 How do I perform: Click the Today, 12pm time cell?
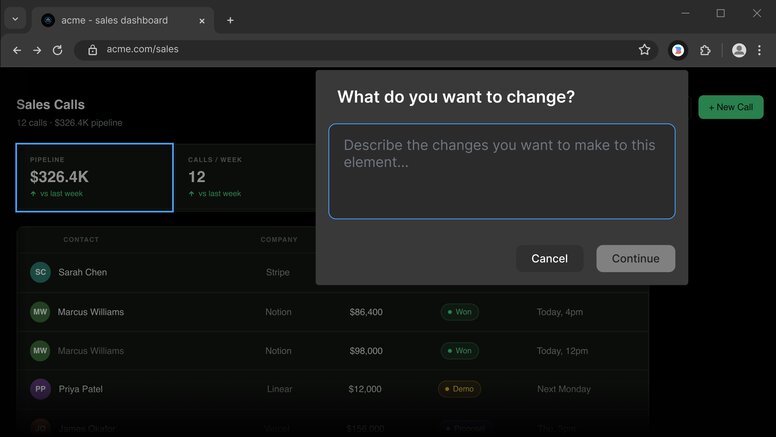point(562,351)
